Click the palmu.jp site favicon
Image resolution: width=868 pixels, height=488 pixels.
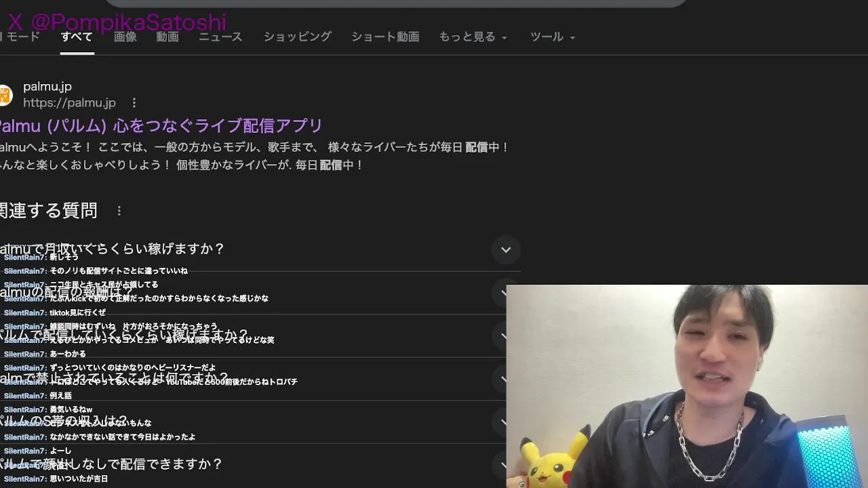point(5,95)
